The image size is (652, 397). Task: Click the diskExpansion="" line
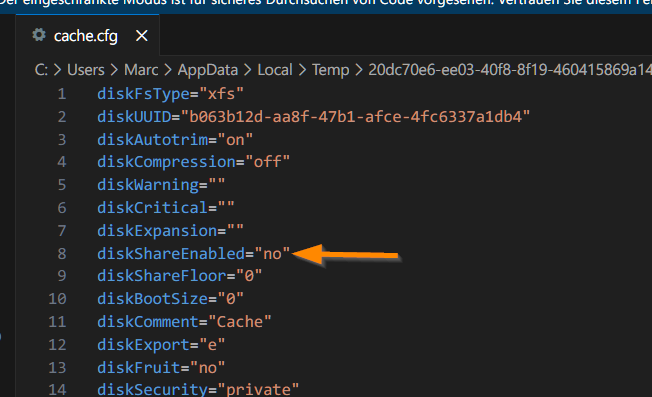(170, 231)
